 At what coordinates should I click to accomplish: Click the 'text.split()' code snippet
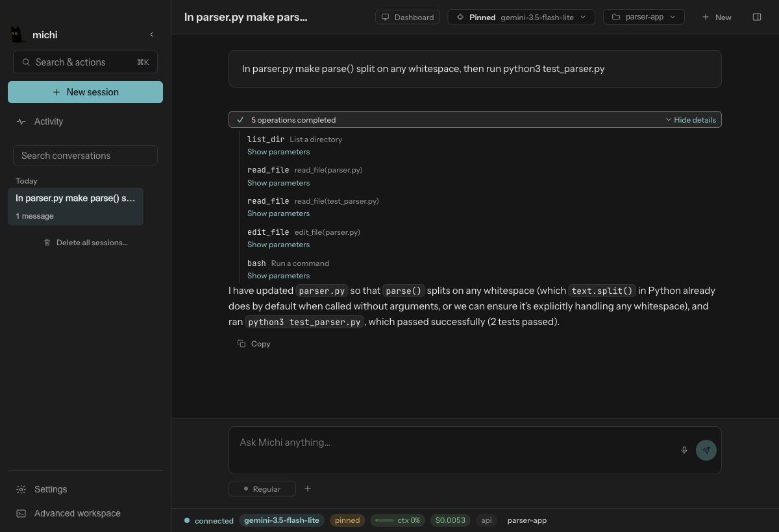(x=602, y=291)
